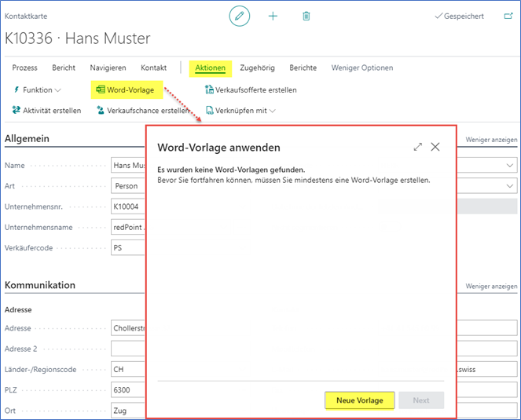Click Weniger Optionen

tap(361, 68)
